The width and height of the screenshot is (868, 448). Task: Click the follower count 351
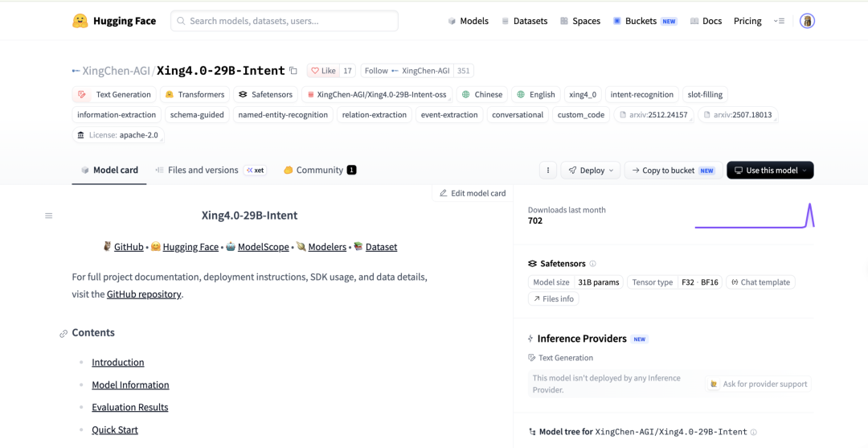click(464, 71)
